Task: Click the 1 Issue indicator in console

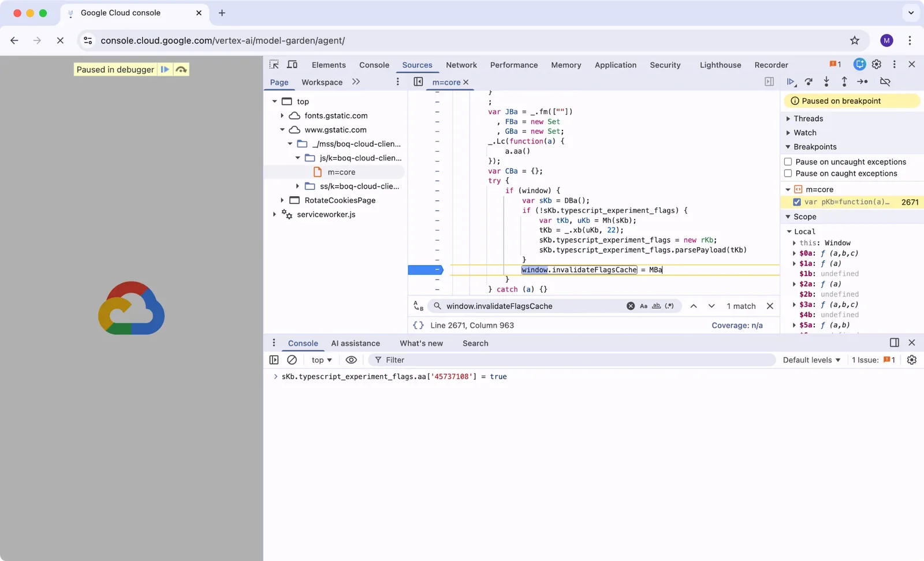Action: (x=873, y=360)
